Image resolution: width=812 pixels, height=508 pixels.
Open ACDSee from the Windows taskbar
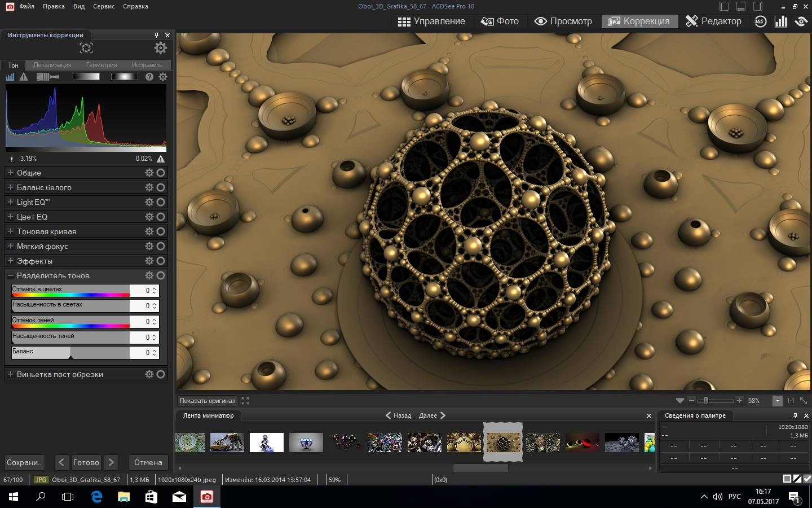point(207,497)
